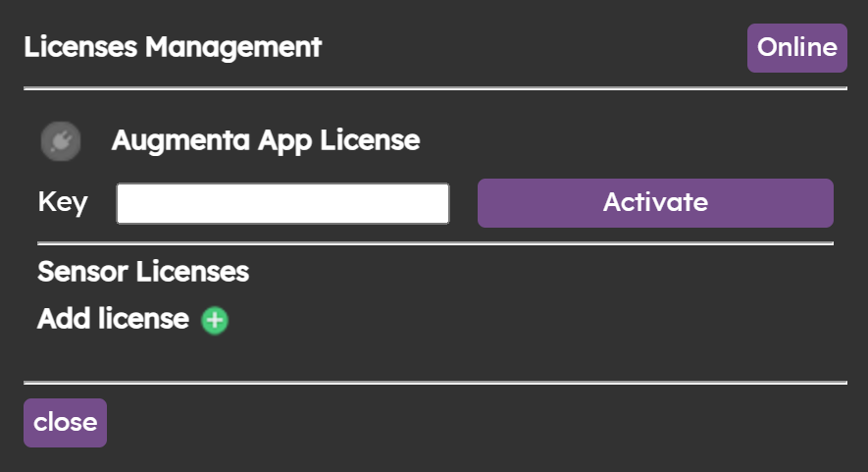868x472 pixels.
Task: Click the word Licenses in the dialog title
Action: click(81, 46)
